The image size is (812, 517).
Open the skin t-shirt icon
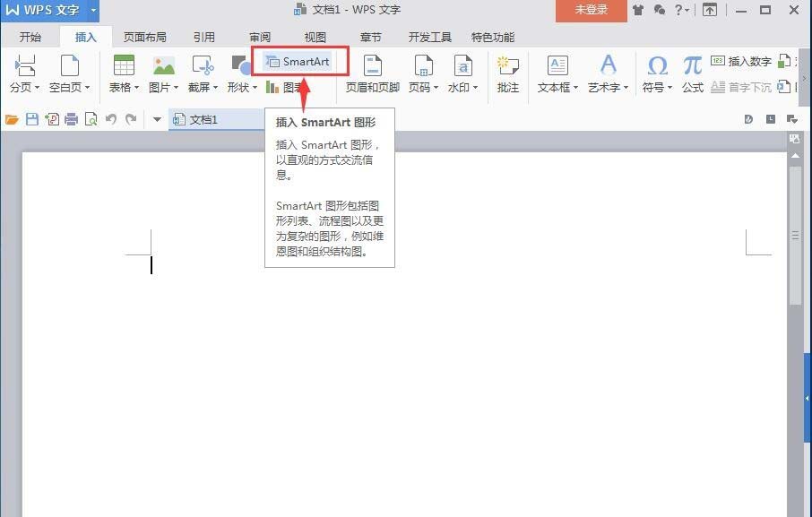[x=638, y=10]
